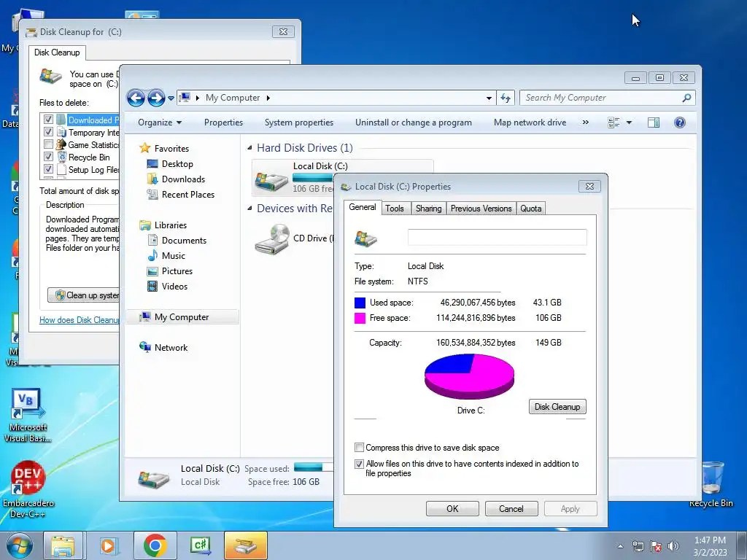Select the Microsoft Visual Basic desktop shortcut
This screenshot has height=560, width=747.
tap(28, 415)
